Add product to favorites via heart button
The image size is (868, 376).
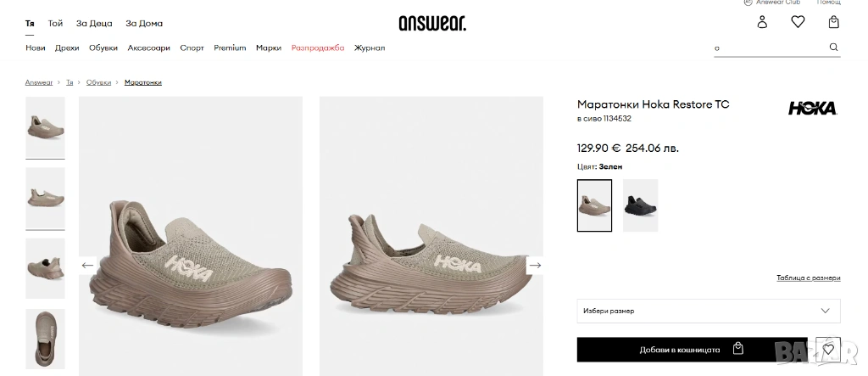828,350
